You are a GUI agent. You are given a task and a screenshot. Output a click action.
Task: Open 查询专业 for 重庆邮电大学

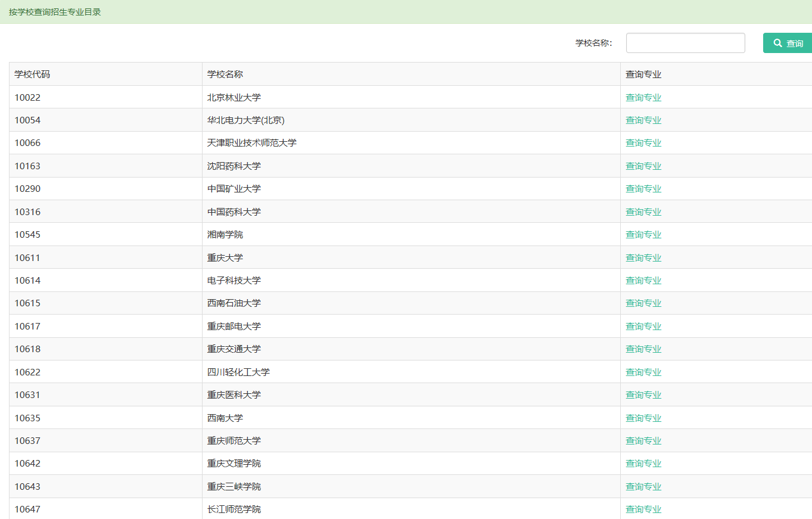(643, 326)
